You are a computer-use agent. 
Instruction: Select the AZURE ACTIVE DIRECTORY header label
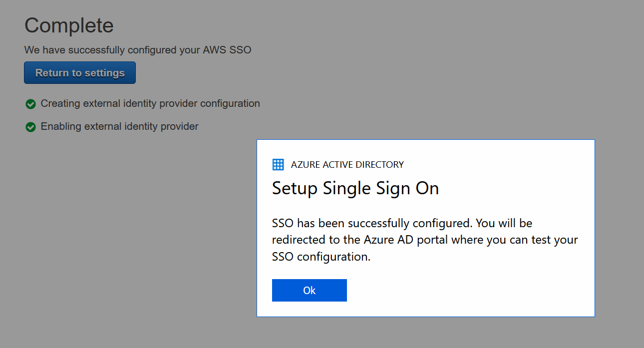coord(347,164)
